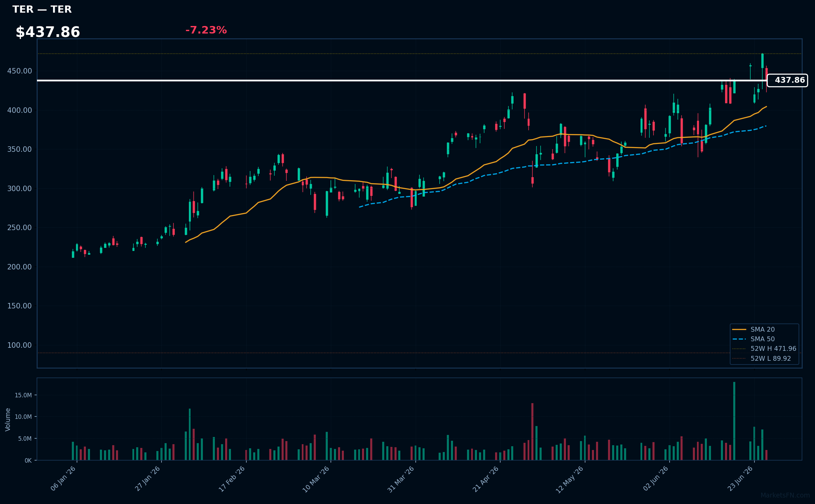This screenshot has height=504, width=815.
Task: Click the "100.00" price axis label
Action: (x=20, y=345)
